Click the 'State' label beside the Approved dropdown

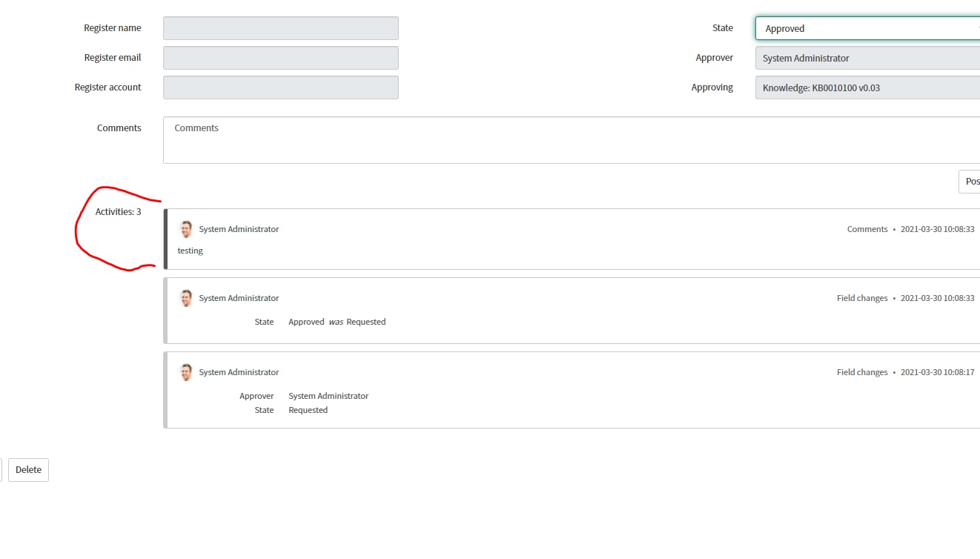tap(723, 28)
